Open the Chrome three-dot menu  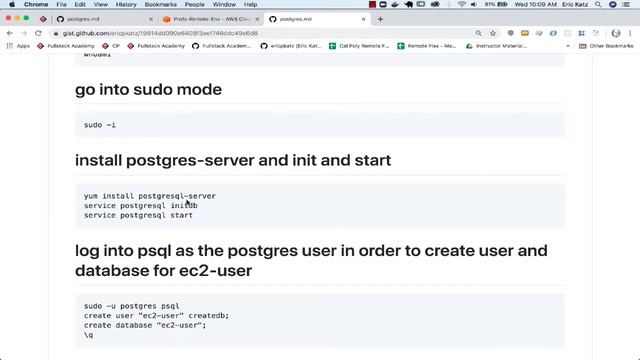(x=630, y=33)
